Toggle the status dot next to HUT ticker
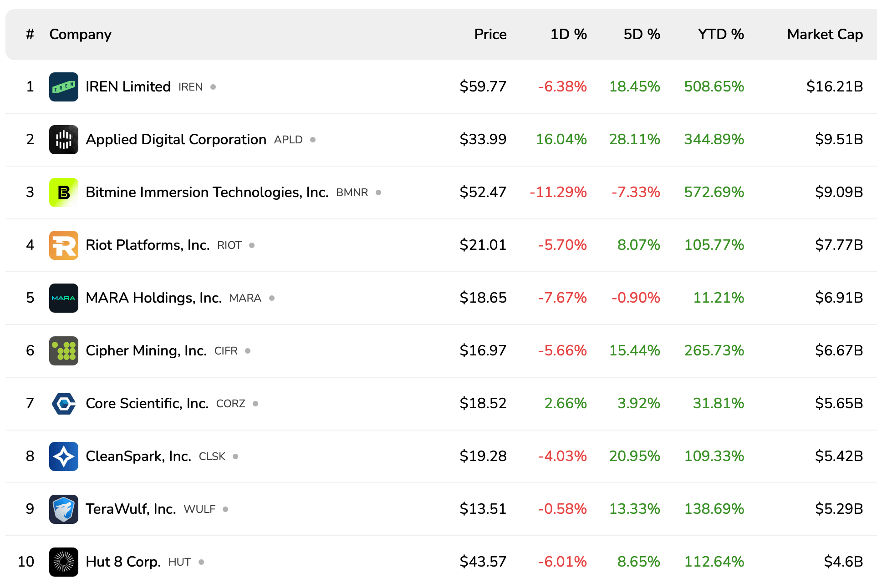This screenshot has height=588, width=877. pyautogui.click(x=200, y=562)
